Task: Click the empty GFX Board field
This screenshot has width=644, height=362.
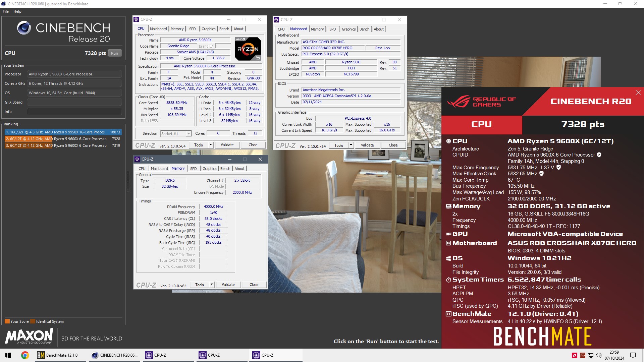Action: click(x=74, y=102)
